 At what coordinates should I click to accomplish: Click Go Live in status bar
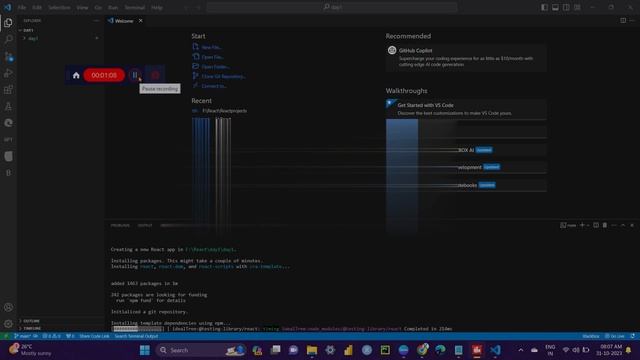pyautogui.click(x=615, y=336)
